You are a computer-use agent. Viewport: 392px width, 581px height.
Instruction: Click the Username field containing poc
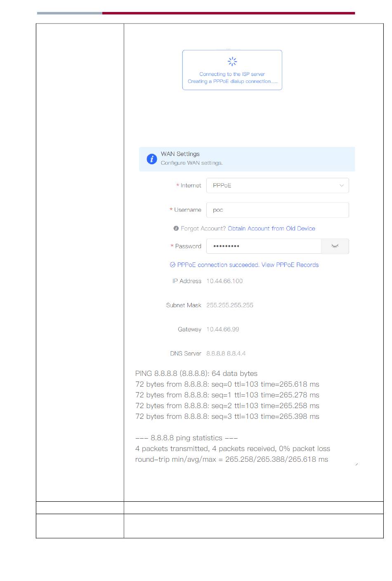277,210
